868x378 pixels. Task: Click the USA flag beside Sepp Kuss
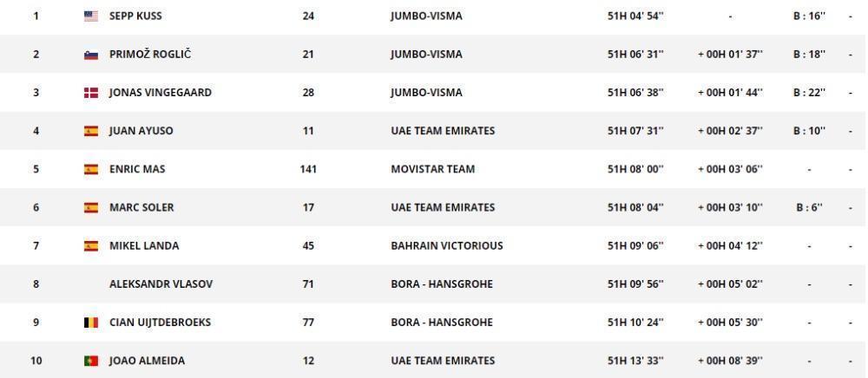point(91,16)
